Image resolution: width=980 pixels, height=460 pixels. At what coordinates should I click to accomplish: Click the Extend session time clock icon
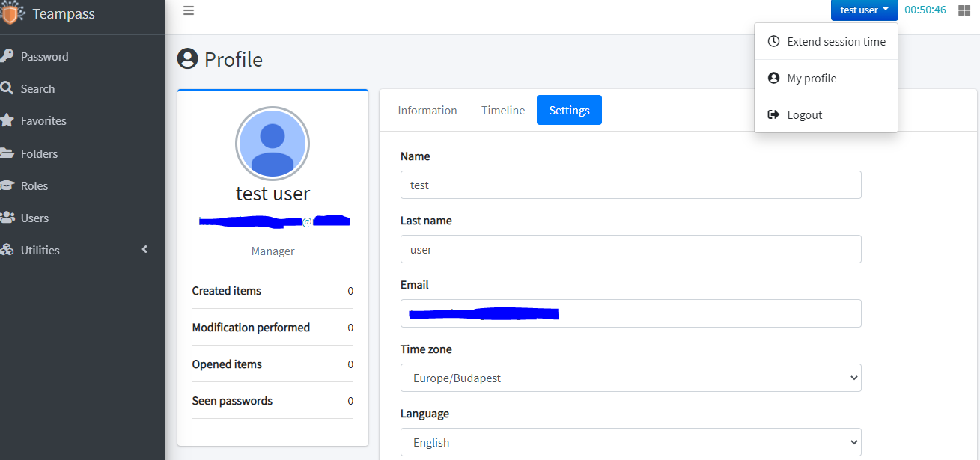(773, 41)
